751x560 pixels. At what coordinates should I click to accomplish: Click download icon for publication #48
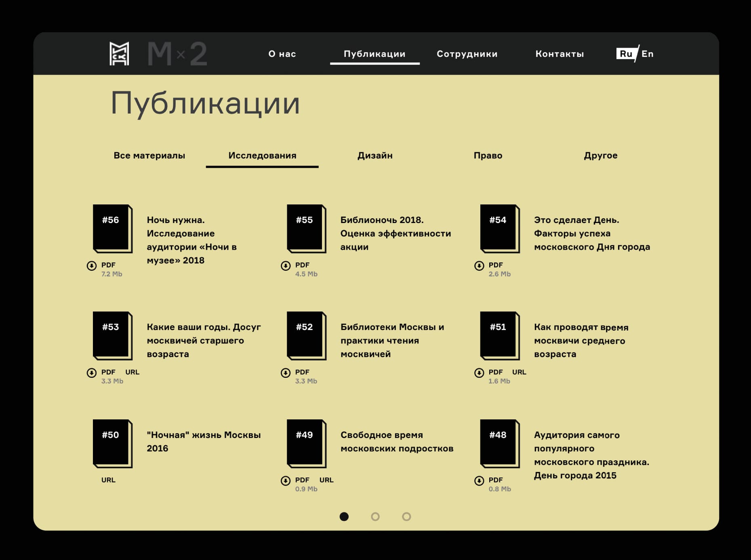pyautogui.click(x=479, y=480)
